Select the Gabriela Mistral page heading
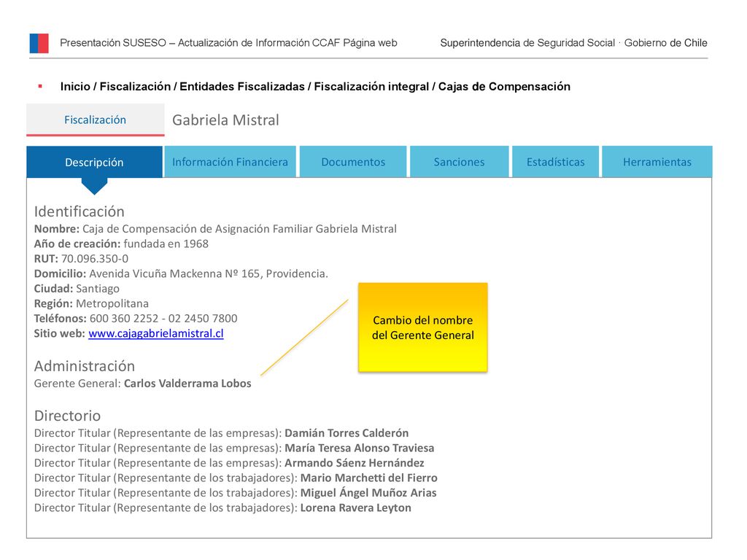 coord(225,120)
